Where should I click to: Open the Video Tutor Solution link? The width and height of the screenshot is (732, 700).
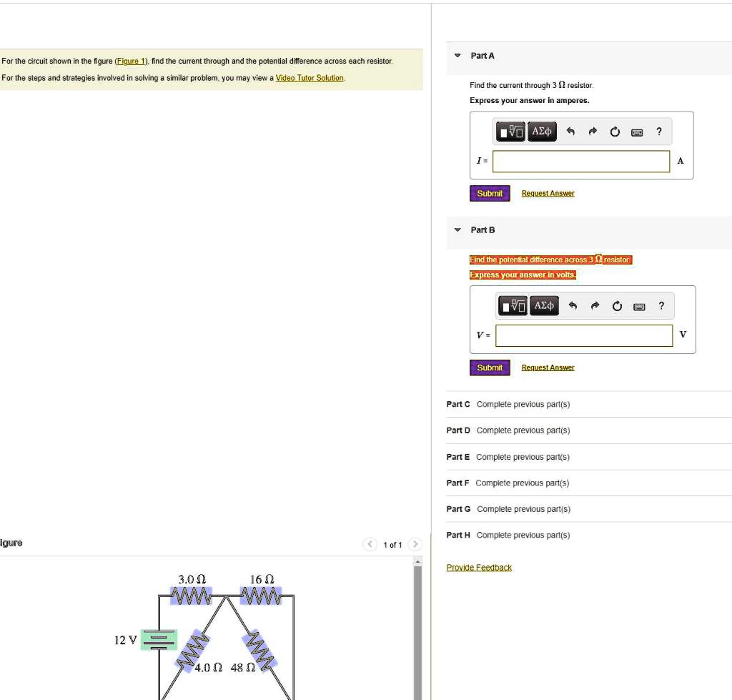pyautogui.click(x=310, y=77)
